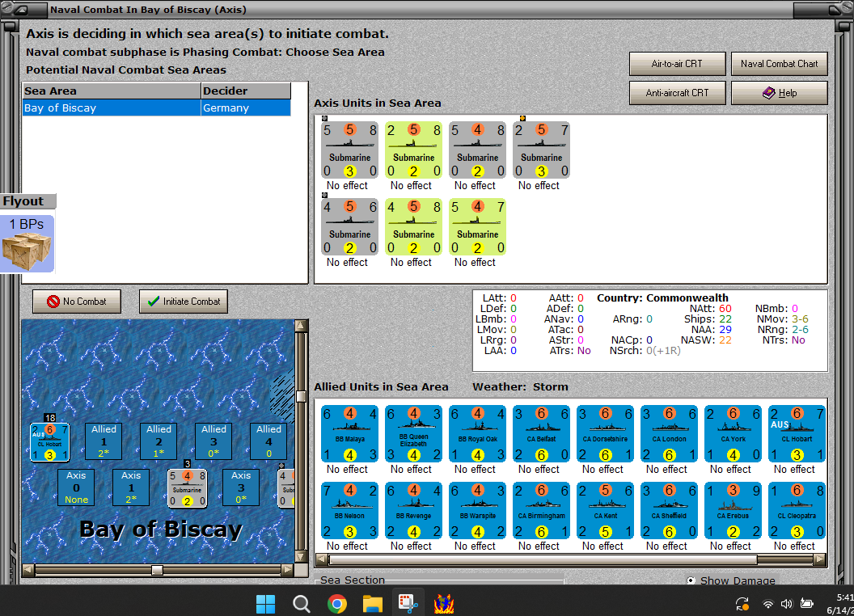Image resolution: width=854 pixels, height=616 pixels.
Task: Click the submarine counter on the sea map
Action: [x=188, y=488]
